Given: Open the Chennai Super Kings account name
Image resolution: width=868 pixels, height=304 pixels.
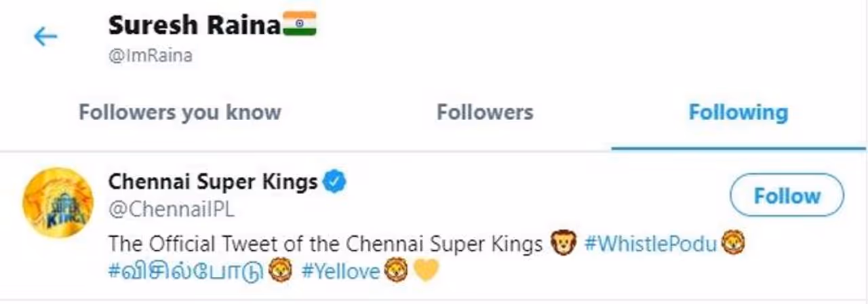Looking at the screenshot, I should tap(213, 182).
